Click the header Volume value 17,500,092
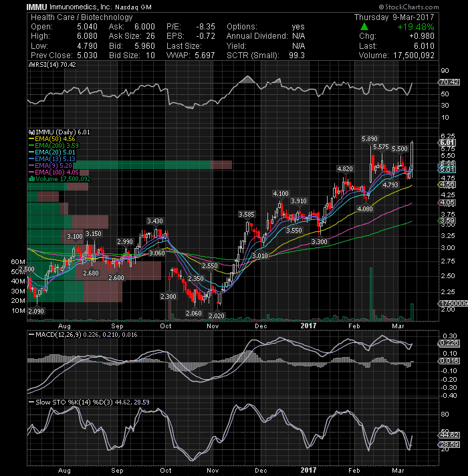The height and width of the screenshot is (476, 468). tap(414, 55)
